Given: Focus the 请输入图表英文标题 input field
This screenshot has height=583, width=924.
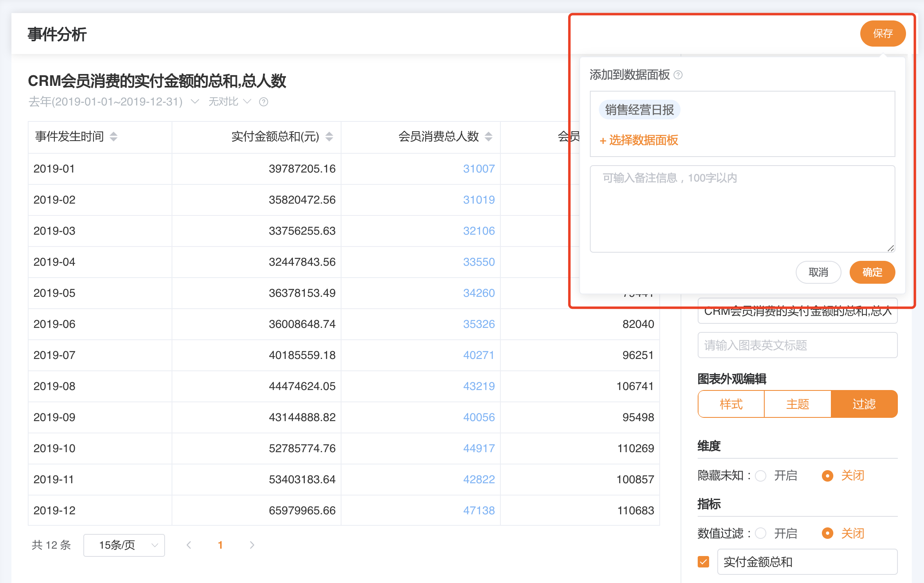Looking at the screenshot, I should point(797,345).
